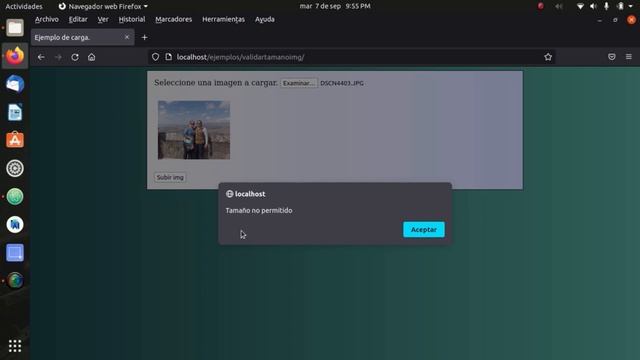The height and width of the screenshot is (360, 640).
Task: Reload the page with the refresh icon
Action: [75, 57]
